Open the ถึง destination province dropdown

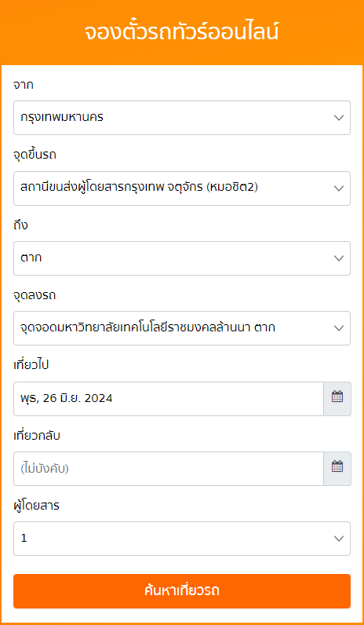point(182,258)
